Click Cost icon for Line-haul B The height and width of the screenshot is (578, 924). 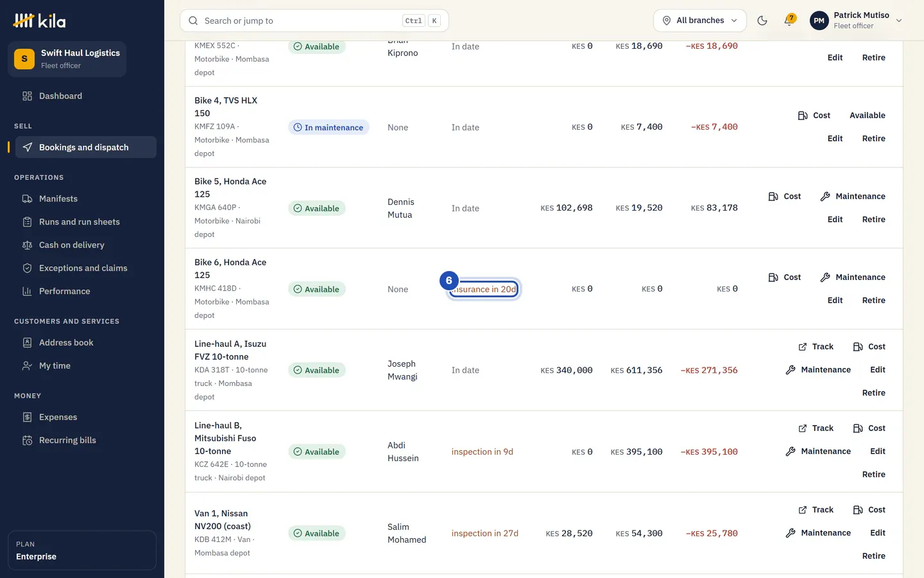coord(858,428)
